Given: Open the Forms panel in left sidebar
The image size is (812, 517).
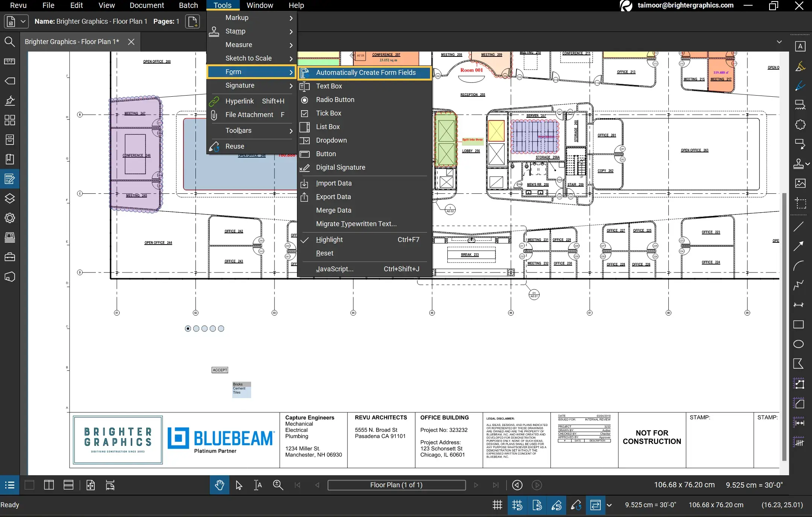Looking at the screenshot, I should 10,179.
